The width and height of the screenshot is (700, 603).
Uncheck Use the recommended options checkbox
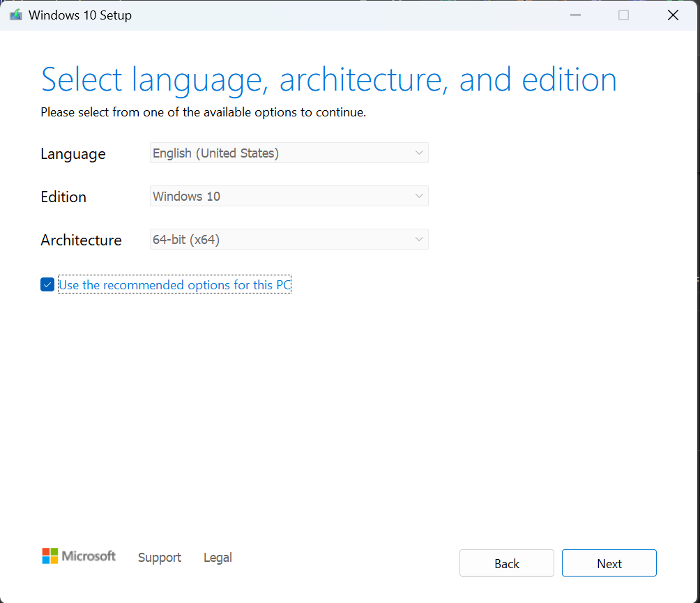(x=47, y=284)
